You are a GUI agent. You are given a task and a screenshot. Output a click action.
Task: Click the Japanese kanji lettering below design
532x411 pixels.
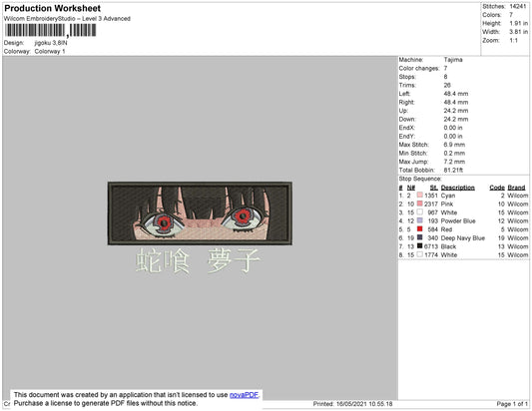[198, 260]
